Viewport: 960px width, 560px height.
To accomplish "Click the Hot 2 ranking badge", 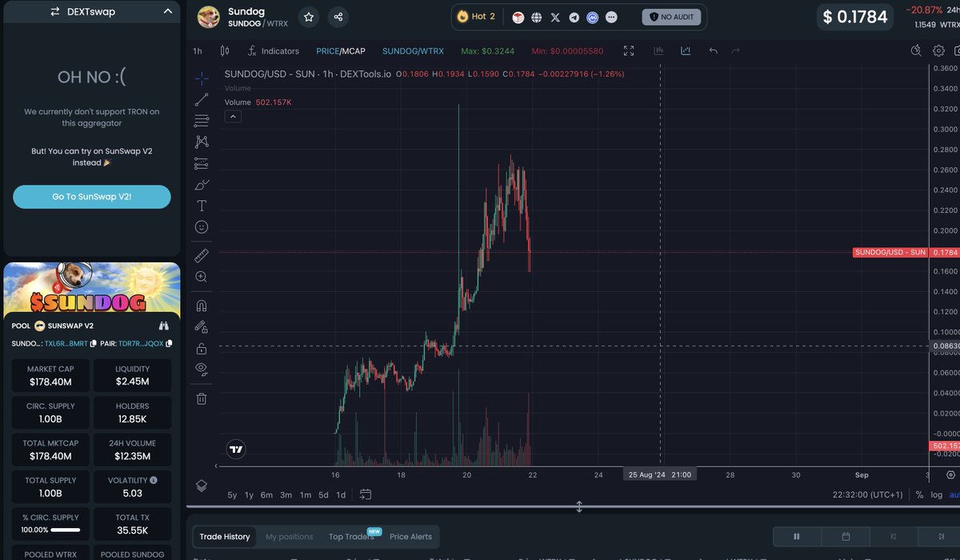I will click(x=477, y=17).
